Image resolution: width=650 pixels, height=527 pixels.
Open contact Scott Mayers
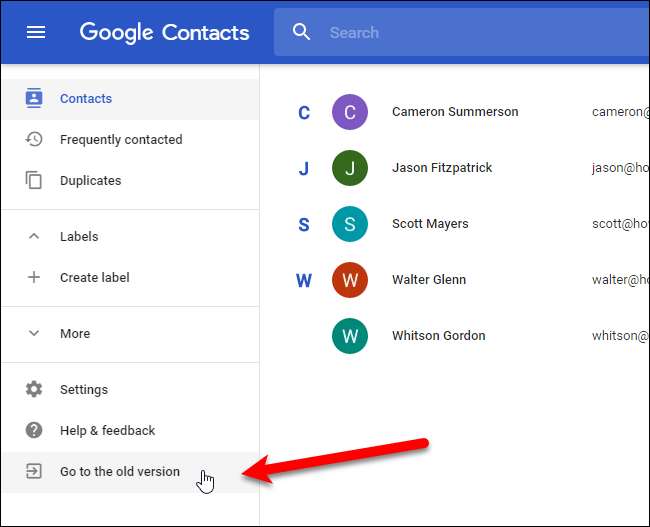[430, 223]
